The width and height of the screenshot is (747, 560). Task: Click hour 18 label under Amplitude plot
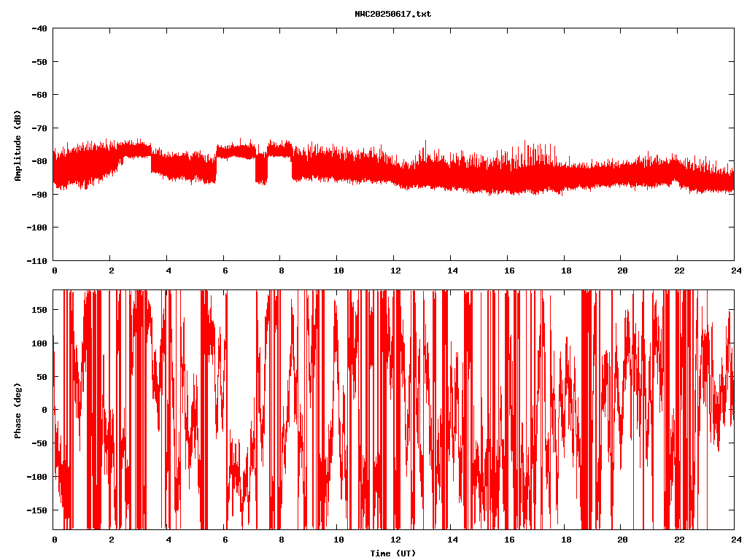tap(566, 271)
